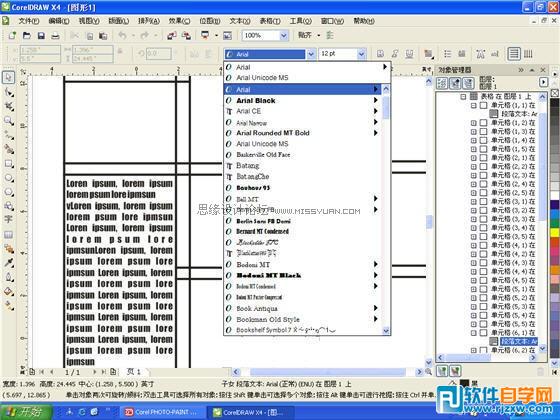Expand the Arial Black font submenu arrow

point(376,100)
